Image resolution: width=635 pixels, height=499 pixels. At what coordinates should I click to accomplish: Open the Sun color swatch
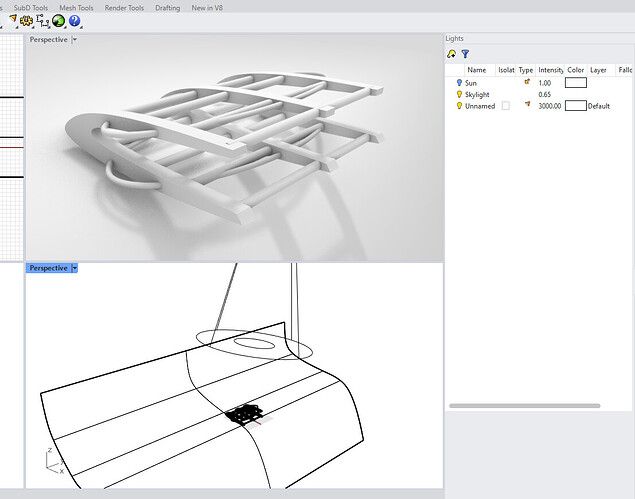[x=575, y=83]
